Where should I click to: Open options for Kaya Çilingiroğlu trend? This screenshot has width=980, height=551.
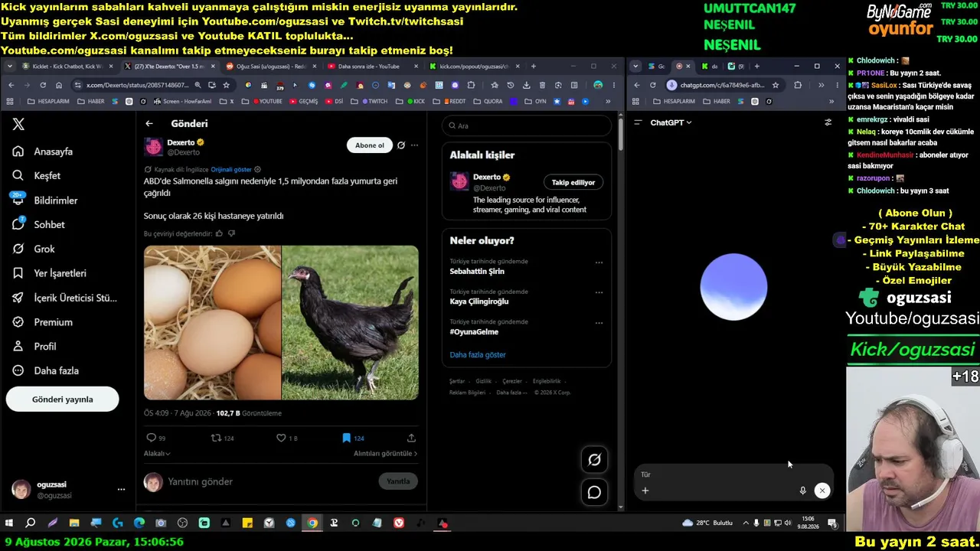(599, 292)
